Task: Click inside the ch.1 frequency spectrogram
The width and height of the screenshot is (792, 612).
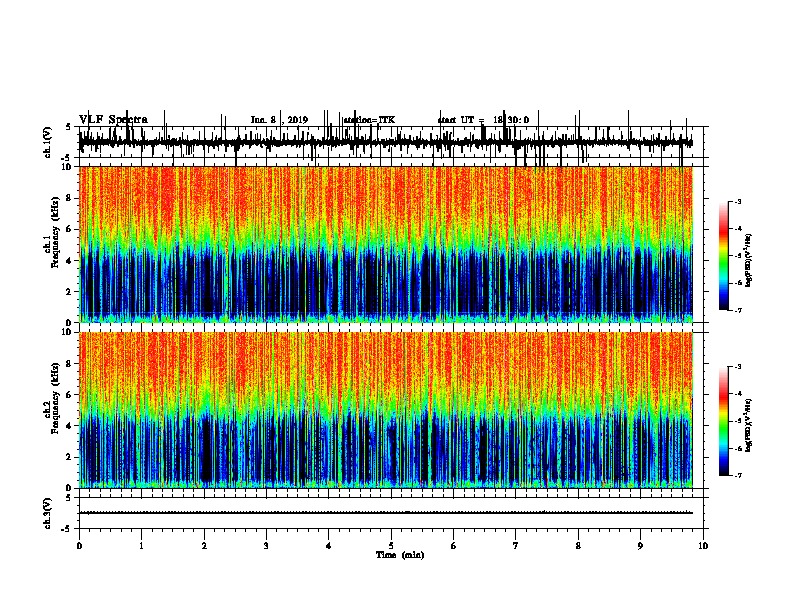Action: [x=386, y=244]
